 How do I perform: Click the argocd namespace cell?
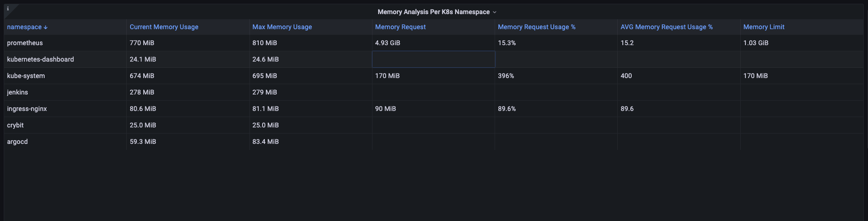click(17, 142)
